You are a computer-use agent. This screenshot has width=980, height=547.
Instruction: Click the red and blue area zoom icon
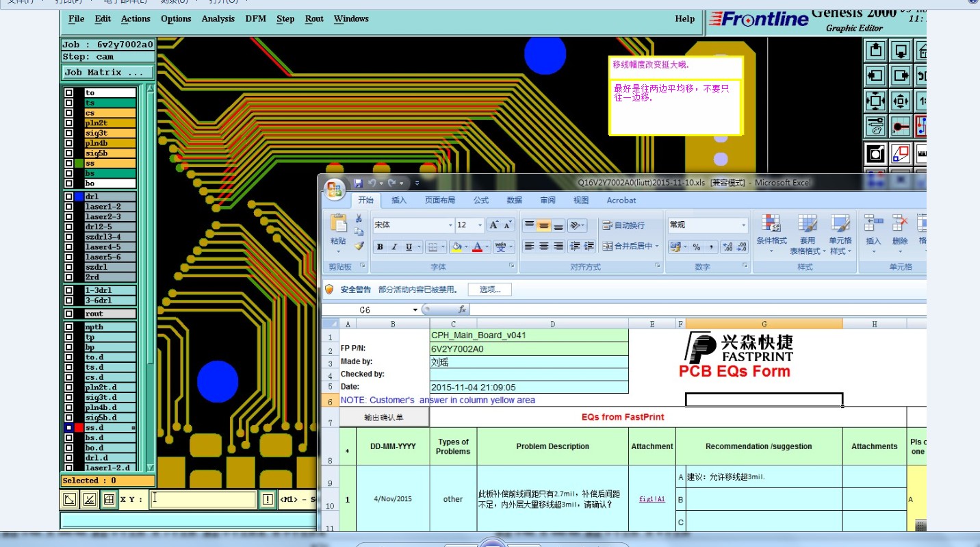click(901, 153)
